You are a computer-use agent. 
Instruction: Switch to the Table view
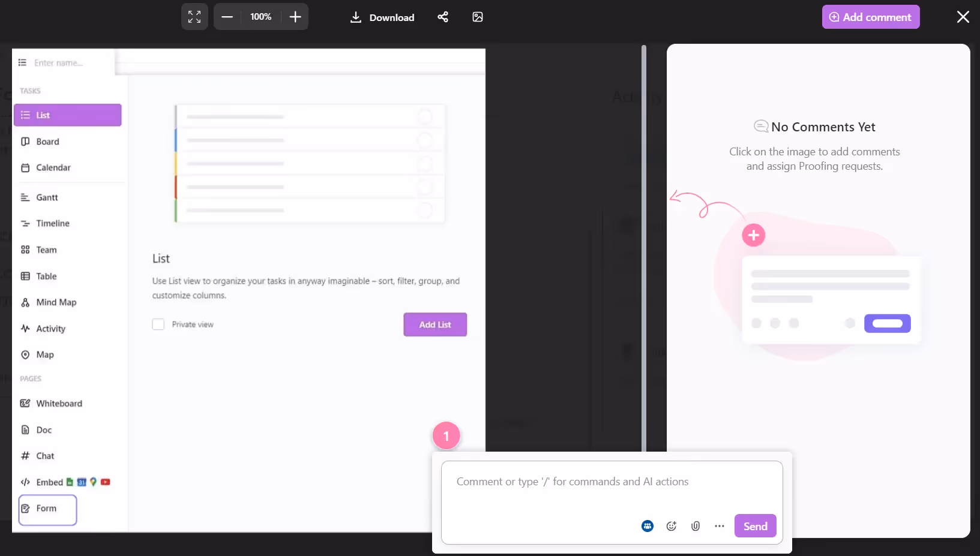tap(46, 276)
